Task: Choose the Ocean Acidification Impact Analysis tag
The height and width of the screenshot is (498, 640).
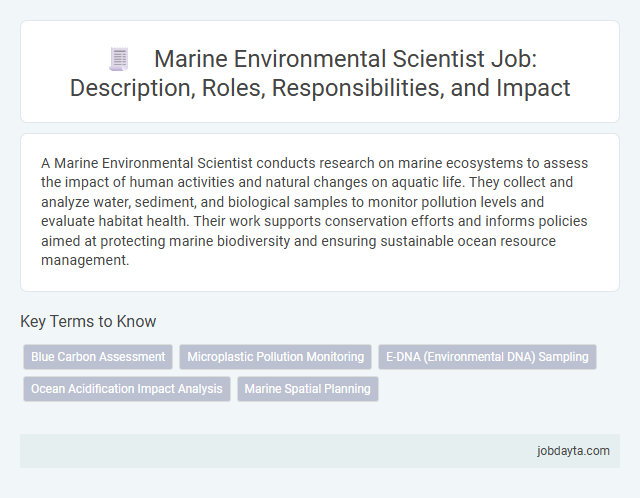Action: (x=127, y=389)
